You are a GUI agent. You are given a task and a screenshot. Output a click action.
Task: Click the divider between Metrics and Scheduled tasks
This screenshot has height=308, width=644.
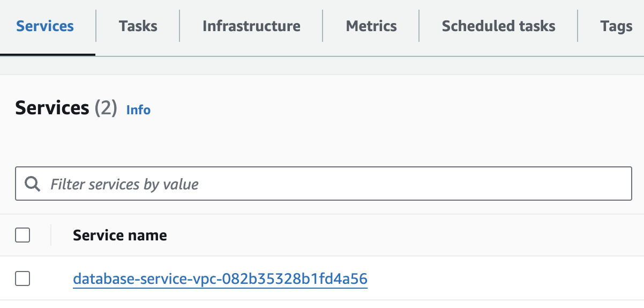point(419,26)
